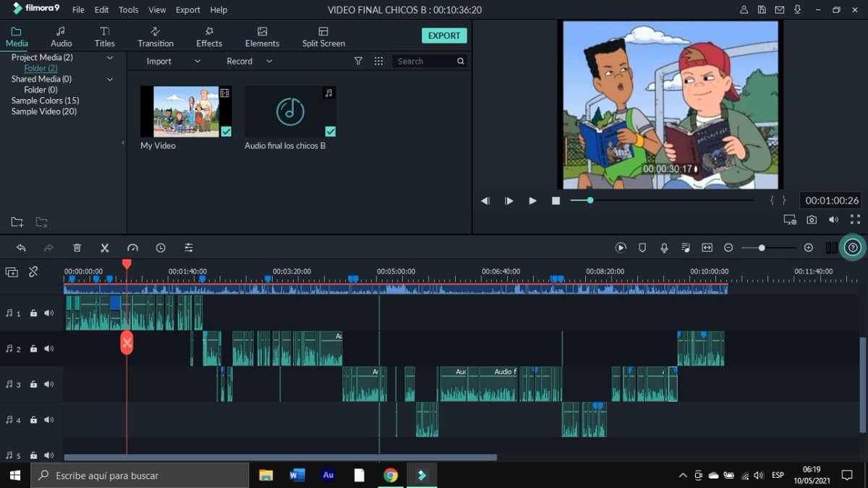The width and height of the screenshot is (868, 488).
Task: Take a snapshot with camera icon
Action: click(x=812, y=219)
